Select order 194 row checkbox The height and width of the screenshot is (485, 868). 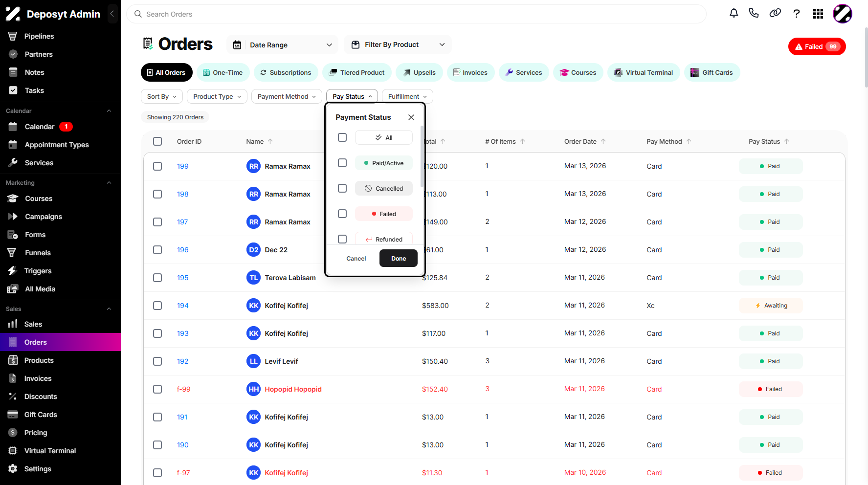tap(157, 306)
